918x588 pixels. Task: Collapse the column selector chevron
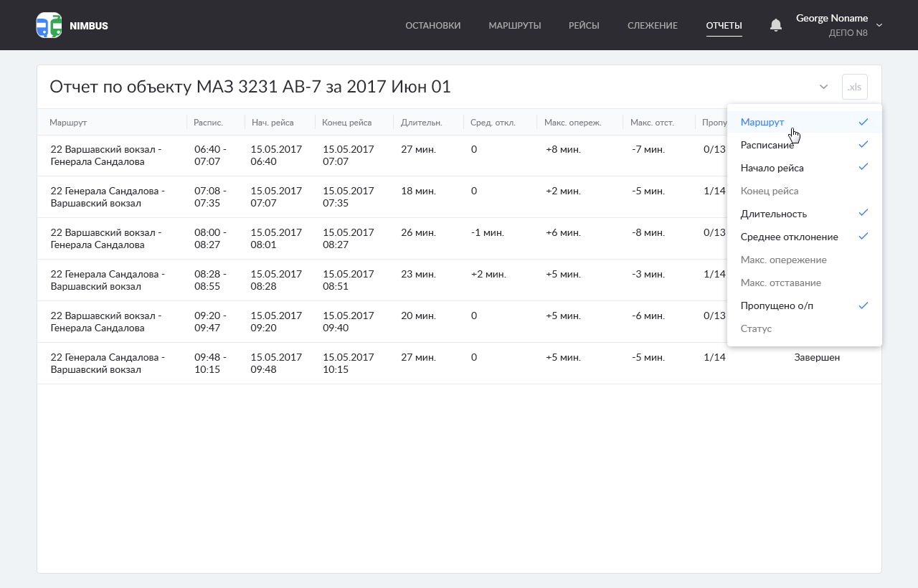point(823,87)
